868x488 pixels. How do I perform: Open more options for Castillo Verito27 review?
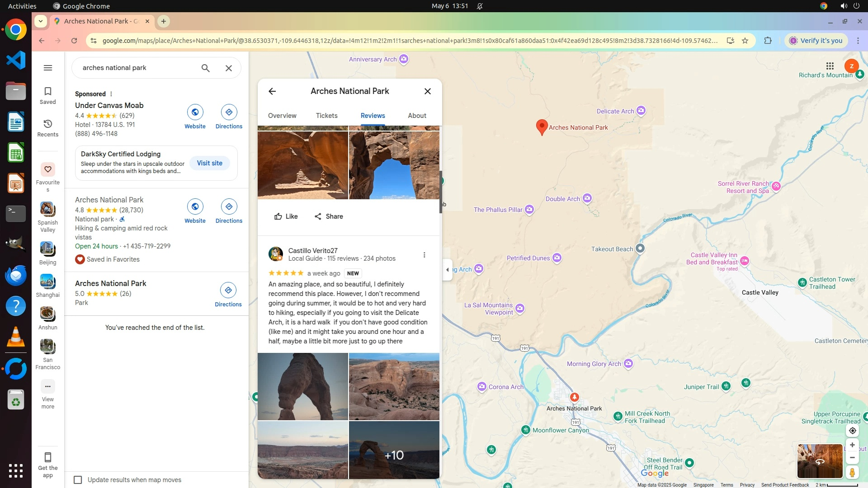pos(424,255)
